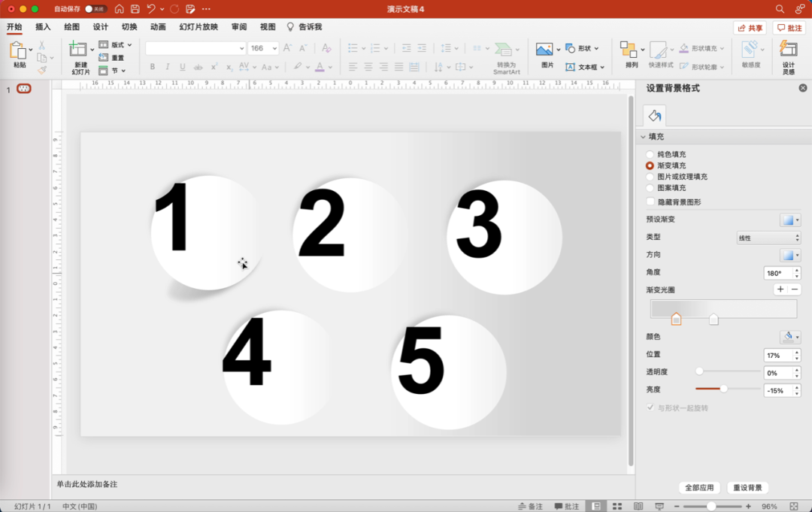
Task: Click the Picture insert icon
Action: click(x=544, y=50)
